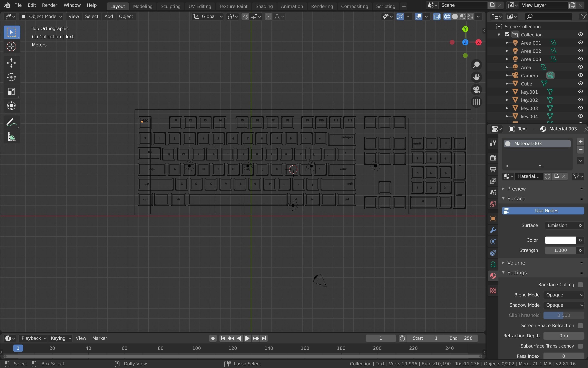Select the Move tool
Viewport: 588px width, 368px height.
click(x=11, y=63)
